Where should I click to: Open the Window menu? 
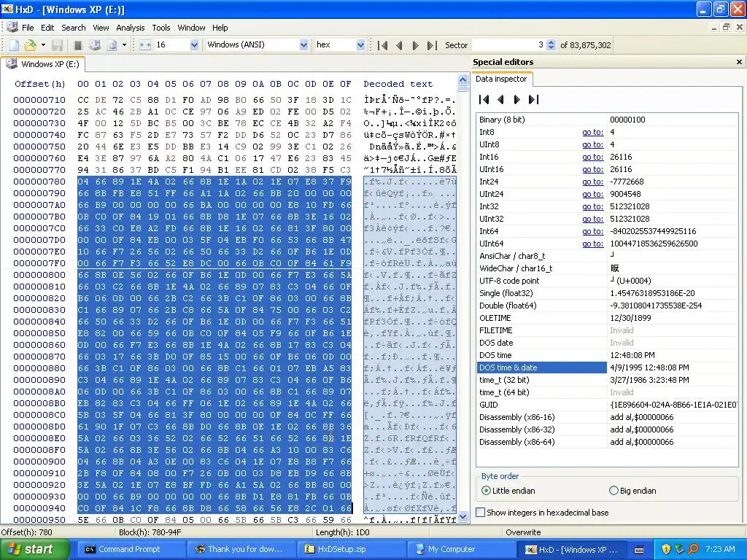click(x=191, y=28)
